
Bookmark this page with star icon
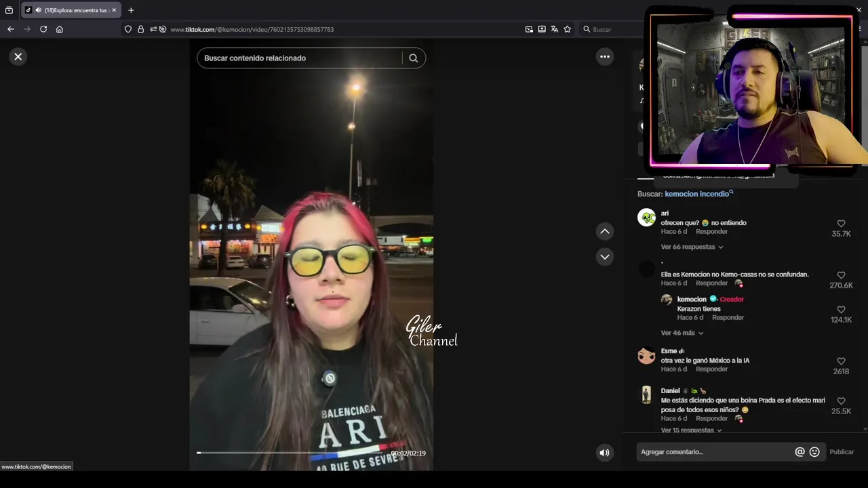(568, 29)
